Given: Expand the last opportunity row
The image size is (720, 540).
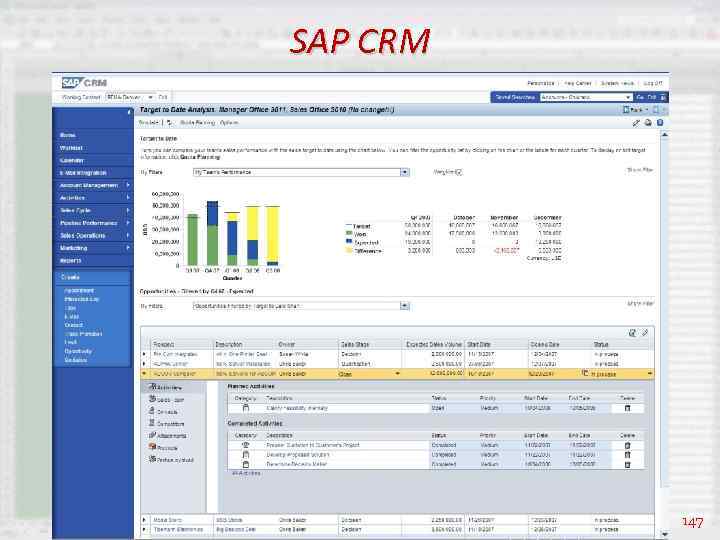Looking at the screenshot, I should (144, 529).
